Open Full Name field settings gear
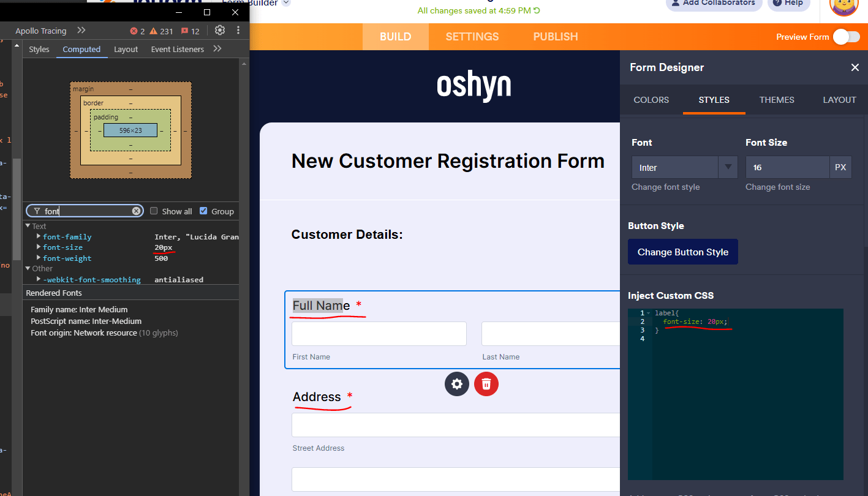868x496 pixels. [x=456, y=384]
